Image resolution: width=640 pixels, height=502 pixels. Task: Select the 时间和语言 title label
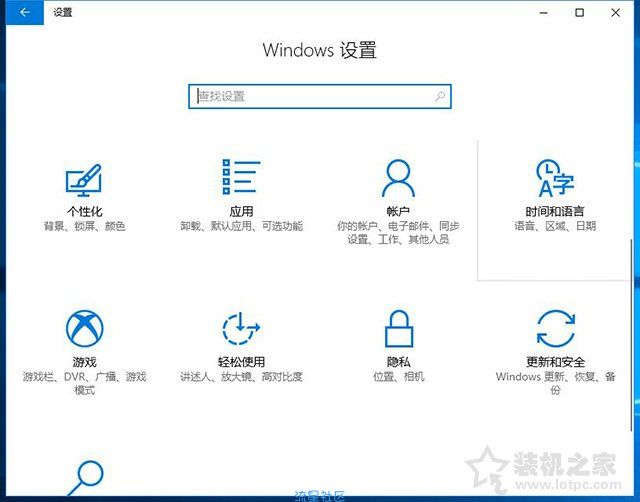(x=555, y=211)
